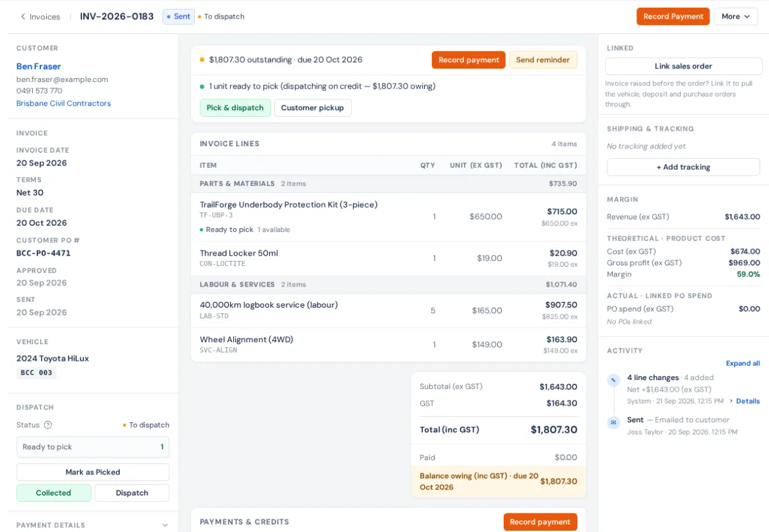Viewport: 769px width, 532px height.
Task: Open the More dropdown menu
Action: 736,17
